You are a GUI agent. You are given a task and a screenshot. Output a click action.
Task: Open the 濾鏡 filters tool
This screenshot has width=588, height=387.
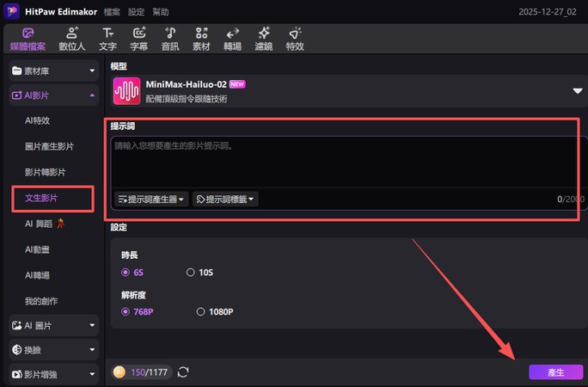(263, 39)
